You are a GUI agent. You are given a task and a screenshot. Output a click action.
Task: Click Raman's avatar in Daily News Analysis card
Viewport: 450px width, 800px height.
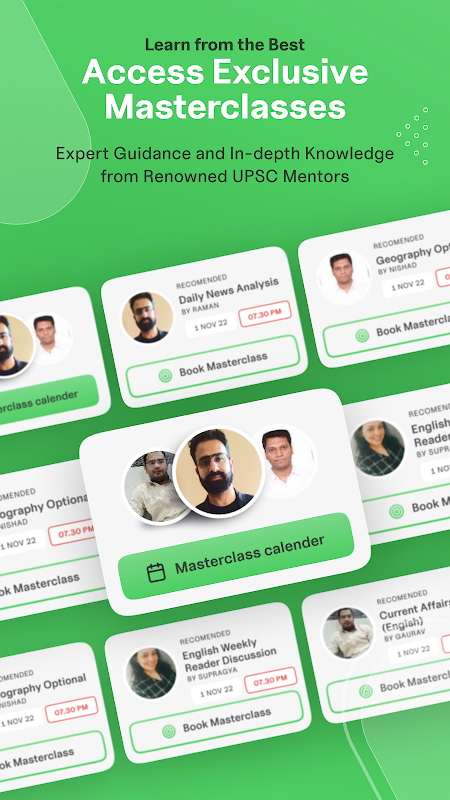click(x=147, y=317)
